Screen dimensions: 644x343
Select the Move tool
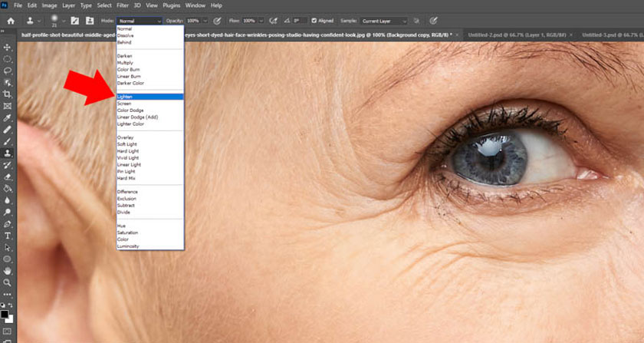pyautogui.click(x=8, y=47)
